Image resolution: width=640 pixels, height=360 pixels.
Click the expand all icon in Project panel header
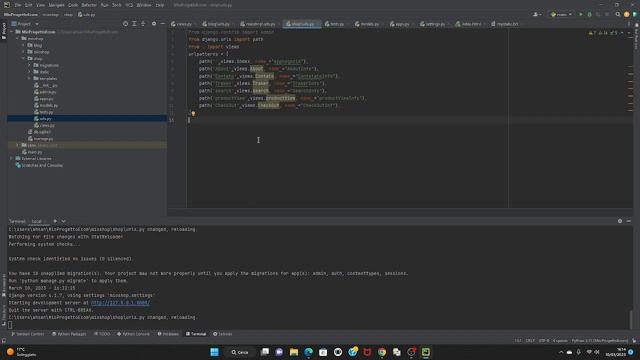(x=134, y=24)
